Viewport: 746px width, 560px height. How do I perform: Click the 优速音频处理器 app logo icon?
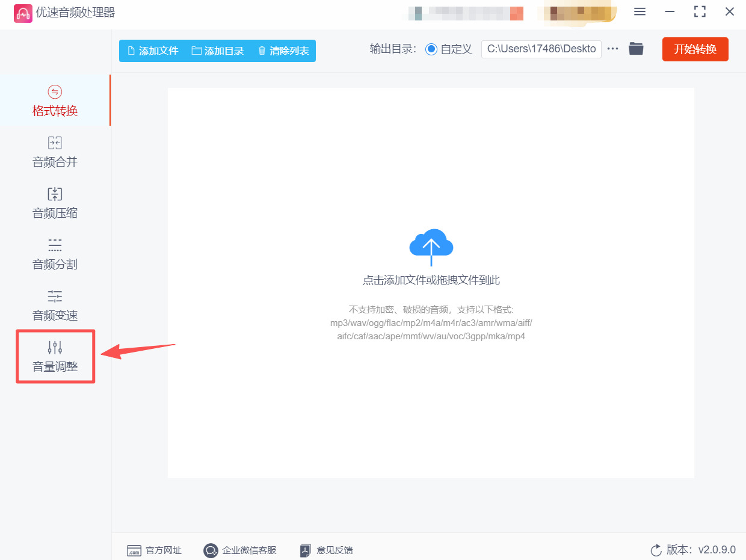23,13
